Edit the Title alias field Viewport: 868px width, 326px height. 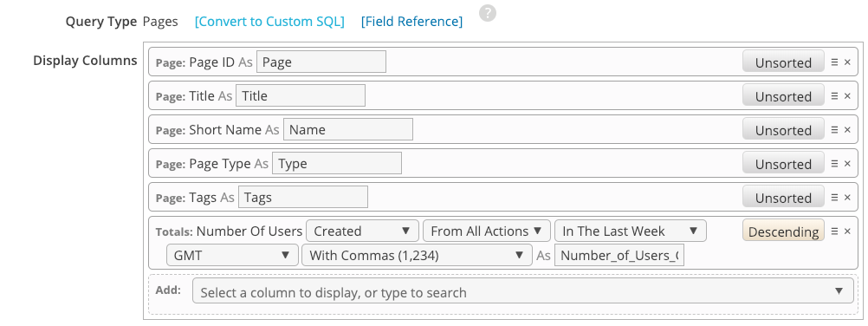coord(301,96)
